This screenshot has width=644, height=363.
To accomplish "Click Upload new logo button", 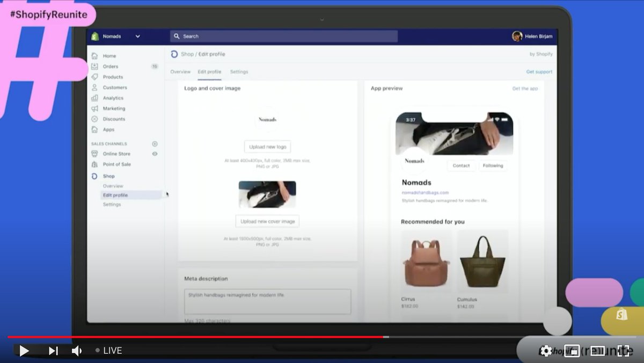I will (x=267, y=147).
